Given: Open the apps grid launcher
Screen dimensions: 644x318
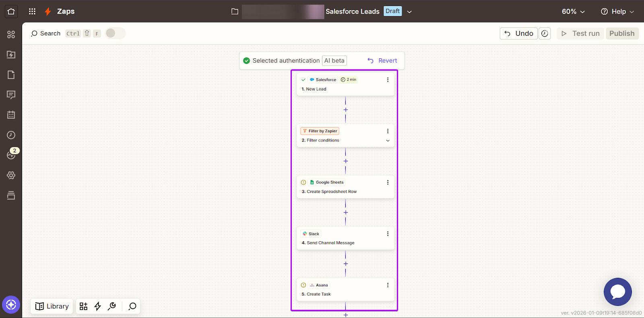Looking at the screenshot, I should tap(32, 11).
